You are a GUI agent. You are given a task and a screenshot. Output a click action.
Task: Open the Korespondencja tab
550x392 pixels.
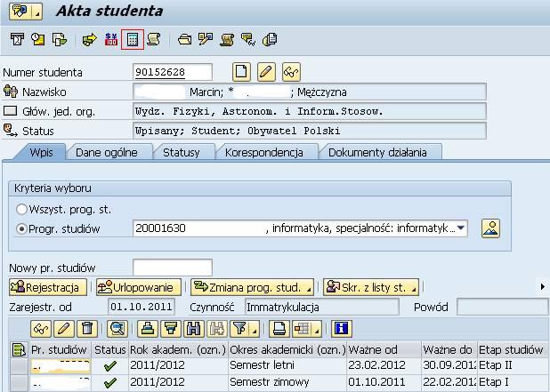[x=264, y=153]
